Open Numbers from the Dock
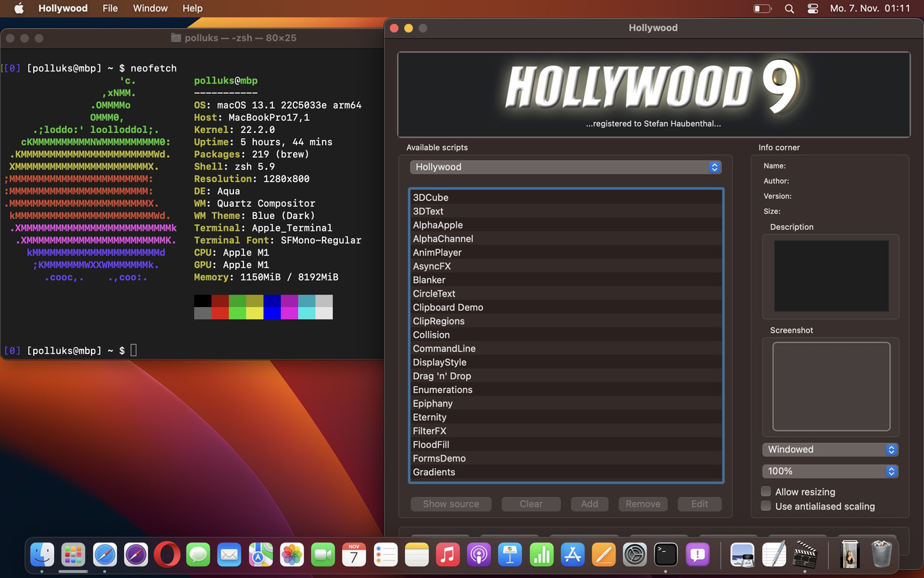 (541, 555)
